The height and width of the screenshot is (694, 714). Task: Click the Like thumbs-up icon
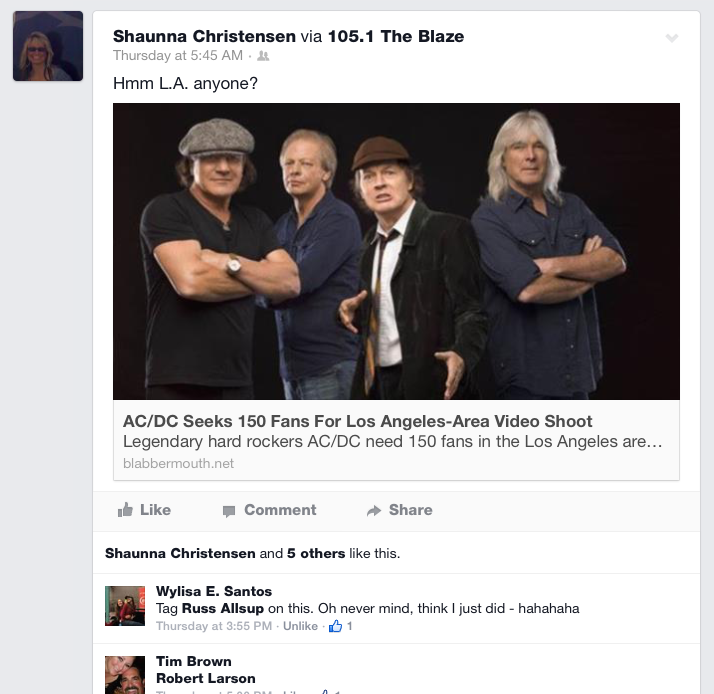[125, 510]
